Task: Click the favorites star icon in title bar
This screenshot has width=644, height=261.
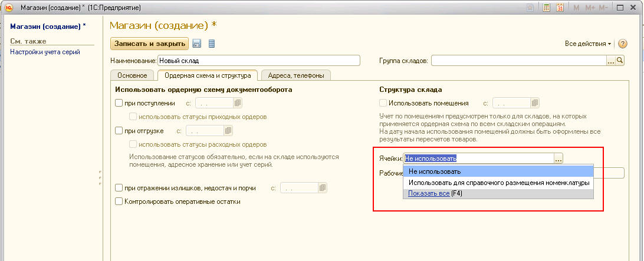Action: 530,8
